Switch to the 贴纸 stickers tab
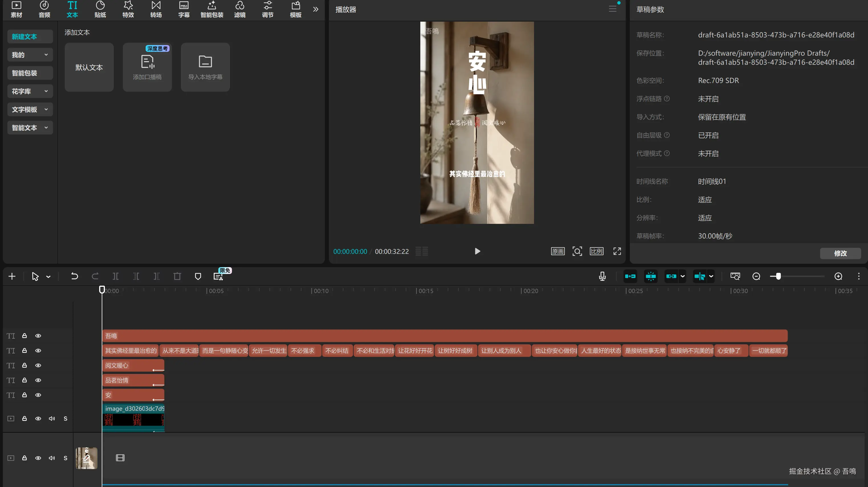Image resolution: width=868 pixels, height=487 pixels. [x=100, y=9]
